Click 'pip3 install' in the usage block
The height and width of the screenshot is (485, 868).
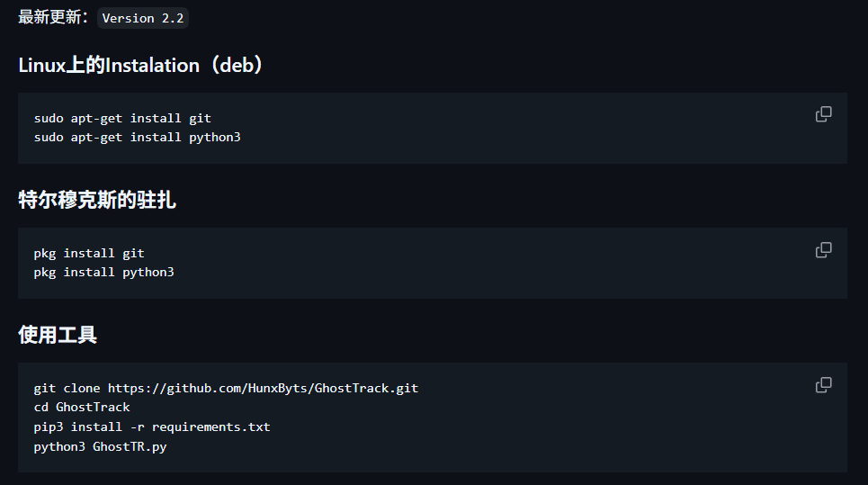click(78, 427)
